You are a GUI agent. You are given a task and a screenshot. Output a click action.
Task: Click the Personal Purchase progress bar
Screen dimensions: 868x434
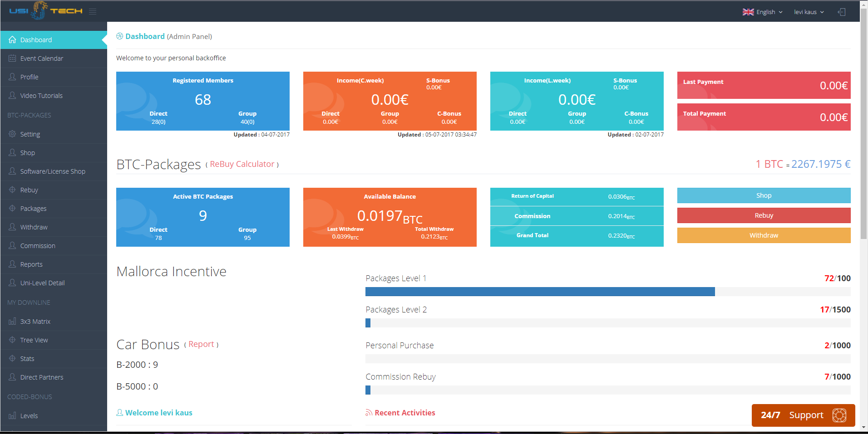(608, 359)
